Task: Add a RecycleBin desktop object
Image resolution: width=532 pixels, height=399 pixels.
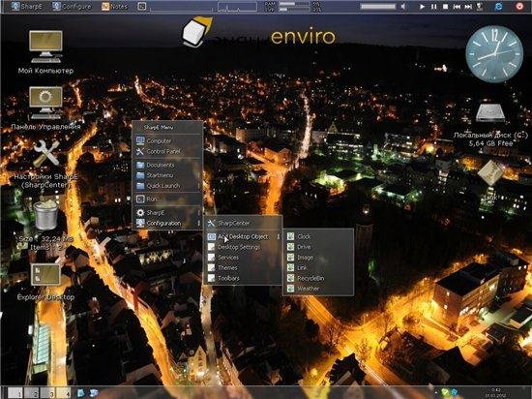Action: (318, 279)
